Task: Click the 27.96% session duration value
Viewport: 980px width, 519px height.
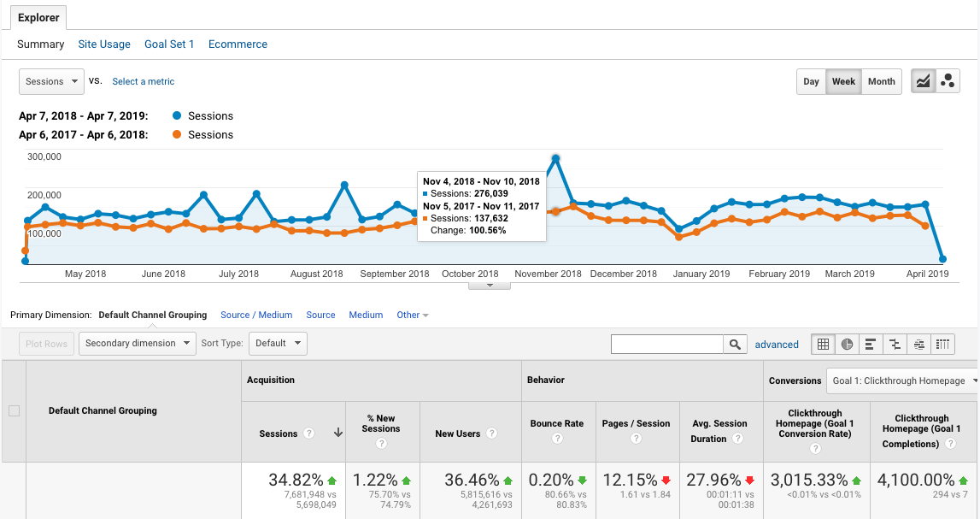Action: coord(713,480)
